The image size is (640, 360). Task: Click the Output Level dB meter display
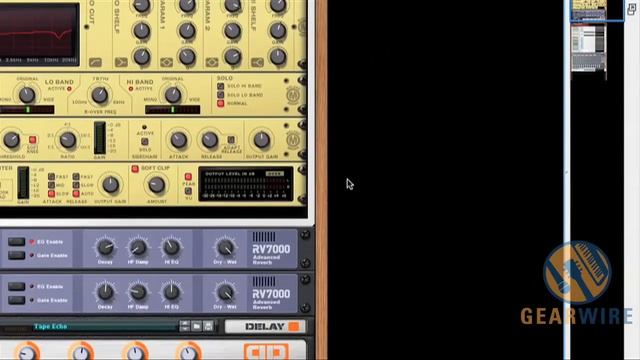246,184
